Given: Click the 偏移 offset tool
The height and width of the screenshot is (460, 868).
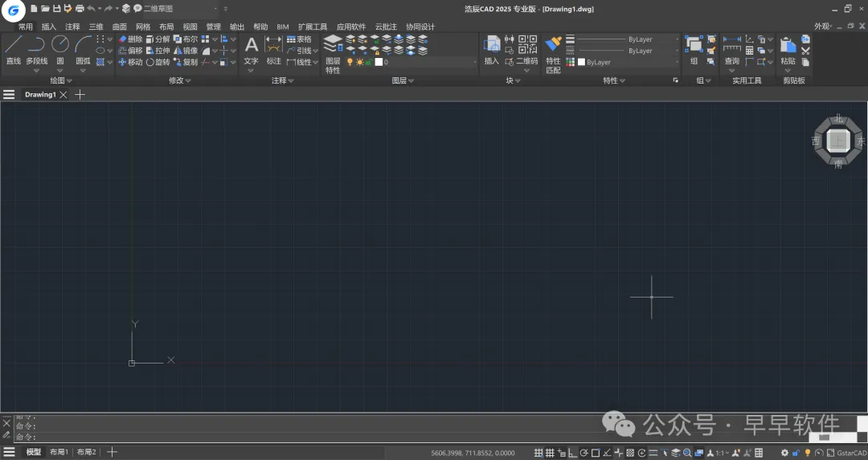Looking at the screenshot, I should (x=131, y=51).
